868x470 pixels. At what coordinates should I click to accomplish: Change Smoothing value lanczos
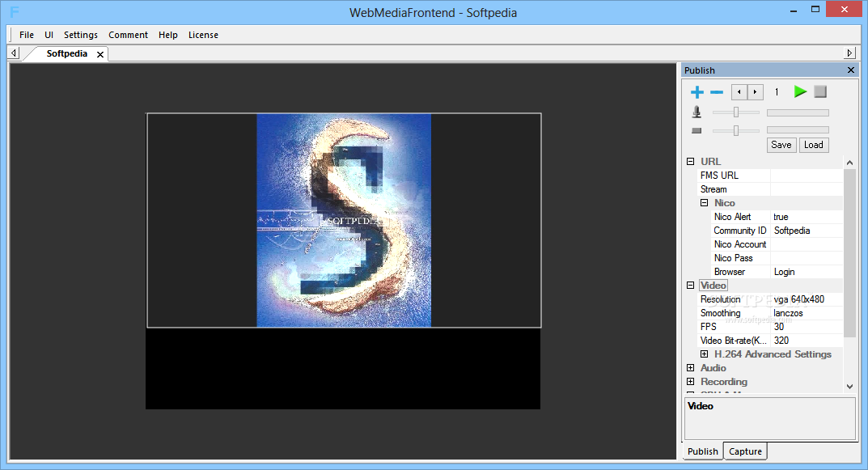click(x=807, y=313)
